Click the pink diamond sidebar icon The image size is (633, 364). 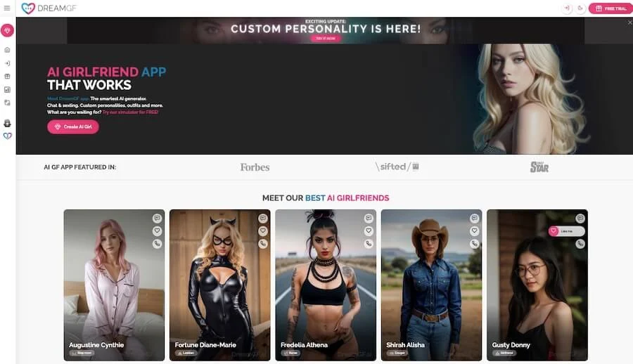point(7,30)
